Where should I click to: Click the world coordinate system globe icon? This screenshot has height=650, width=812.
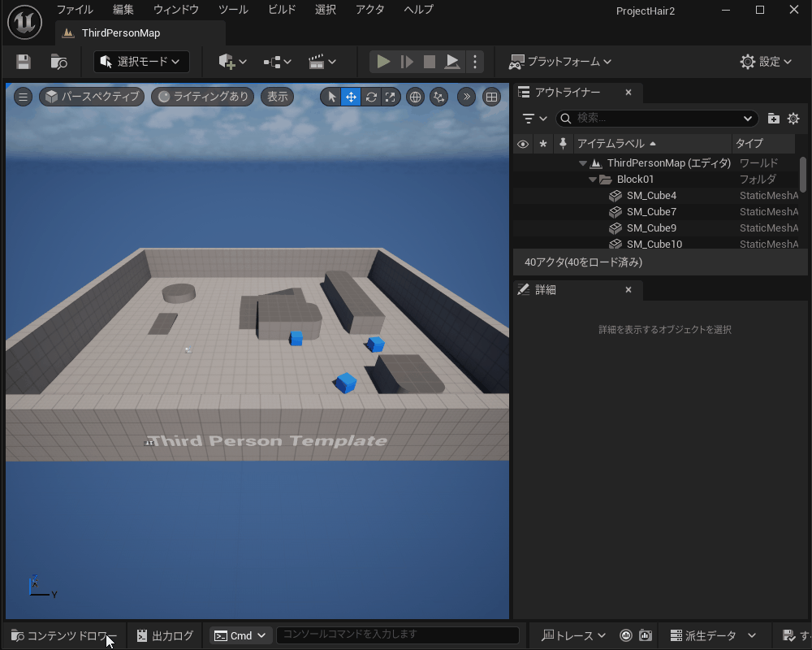point(415,97)
